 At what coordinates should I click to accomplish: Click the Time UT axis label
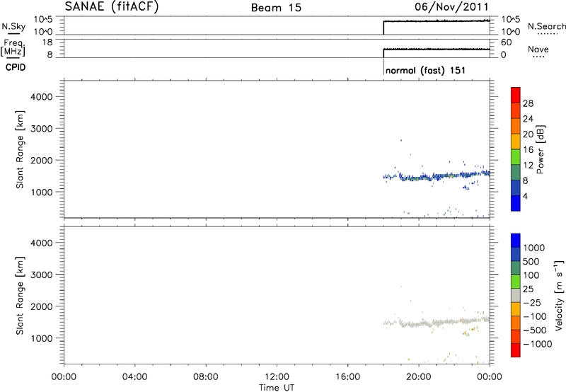(x=277, y=387)
